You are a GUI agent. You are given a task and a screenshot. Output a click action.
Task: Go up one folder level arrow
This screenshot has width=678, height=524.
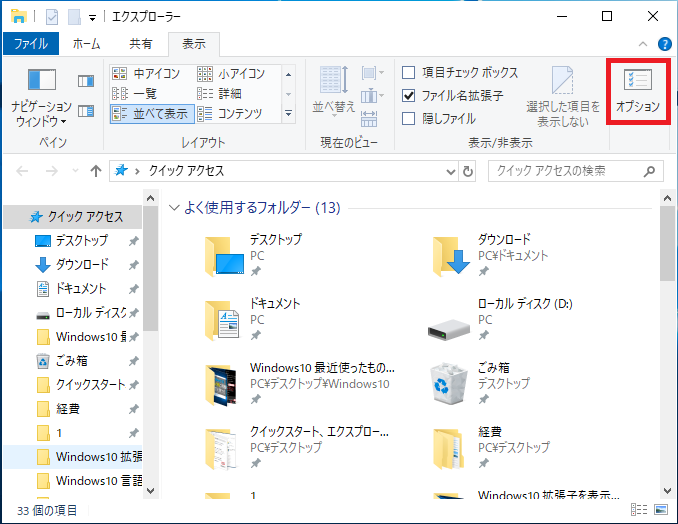tap(96, 171)
